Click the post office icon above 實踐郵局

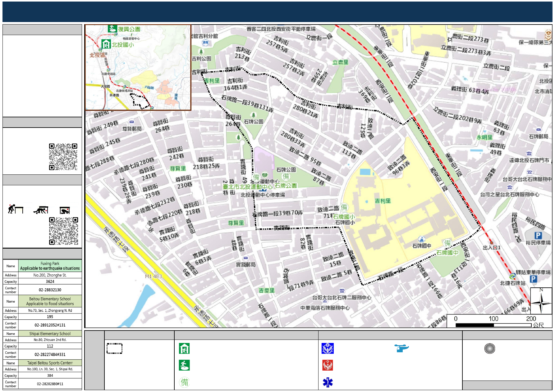[245, 258]
